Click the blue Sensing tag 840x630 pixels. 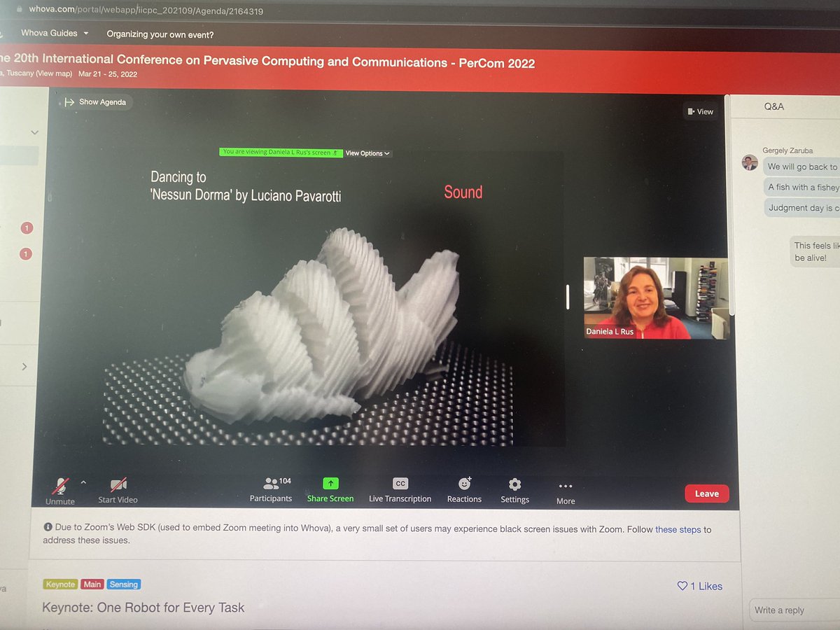pyautogui.click(x=123, y=584)
